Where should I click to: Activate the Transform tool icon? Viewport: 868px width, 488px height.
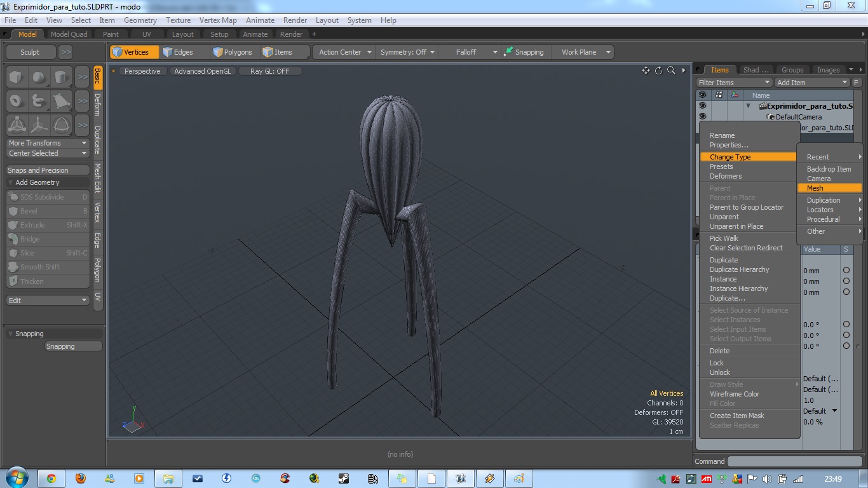click(x=17, y=124)
